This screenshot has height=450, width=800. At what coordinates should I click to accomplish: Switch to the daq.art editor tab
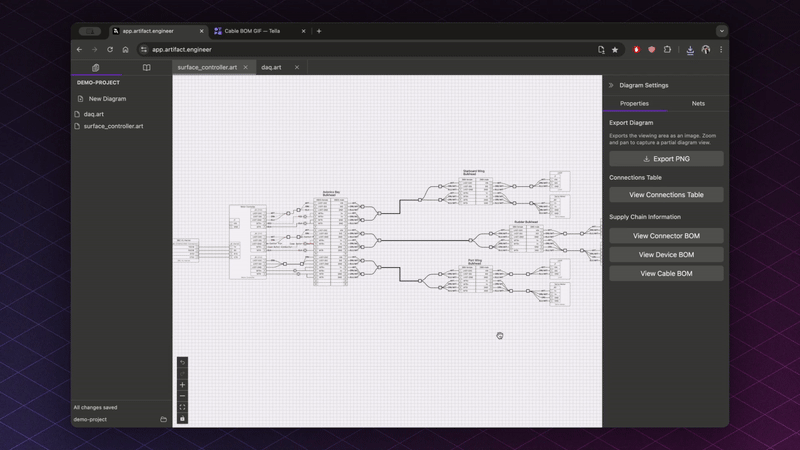tap(271, 67)
